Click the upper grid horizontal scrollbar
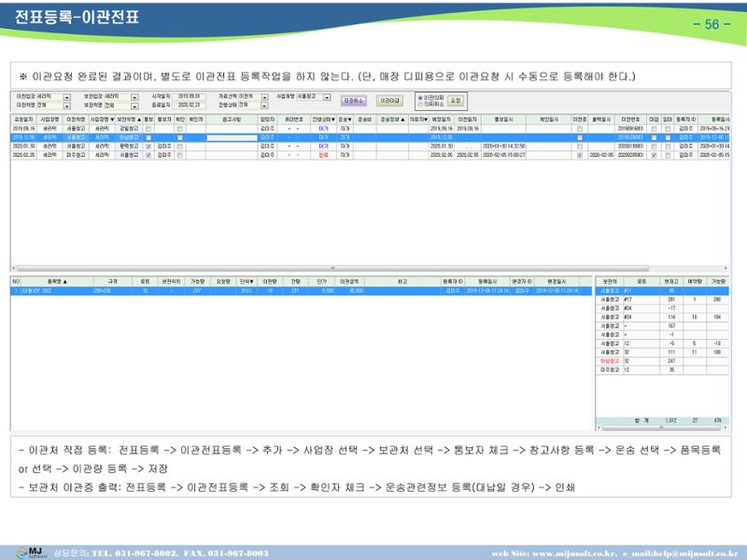Image resolution: width=747 pixels, height=560 pixels. [x=332, y=269]
